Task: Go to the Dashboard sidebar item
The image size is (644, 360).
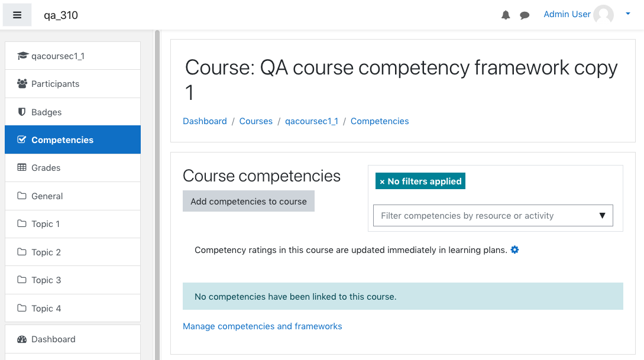Action: 73,339
